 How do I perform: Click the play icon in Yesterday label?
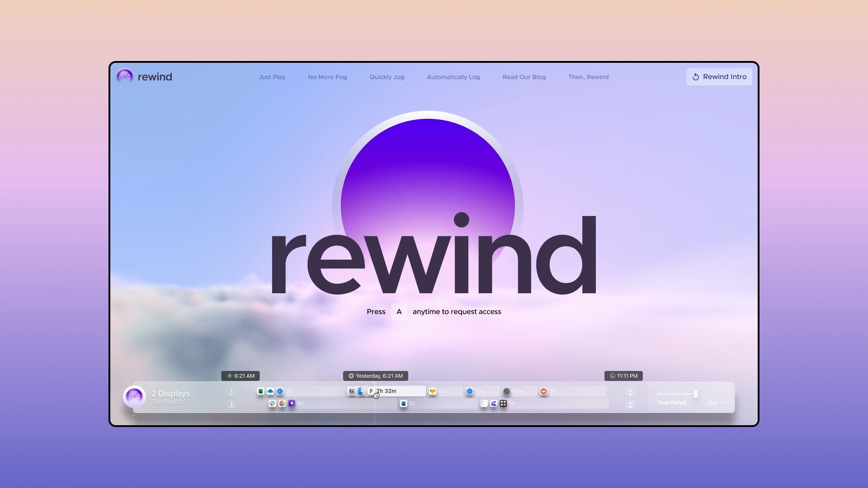(351, 376)
